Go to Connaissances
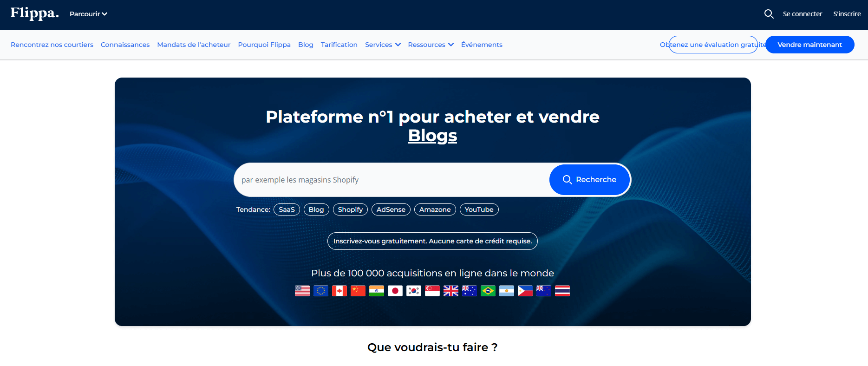 125,45
